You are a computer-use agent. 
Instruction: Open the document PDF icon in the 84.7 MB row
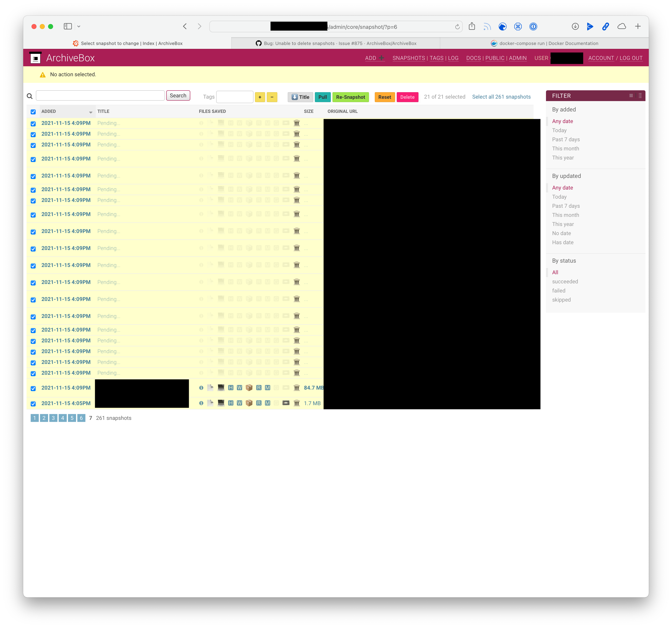coord(210,388)
